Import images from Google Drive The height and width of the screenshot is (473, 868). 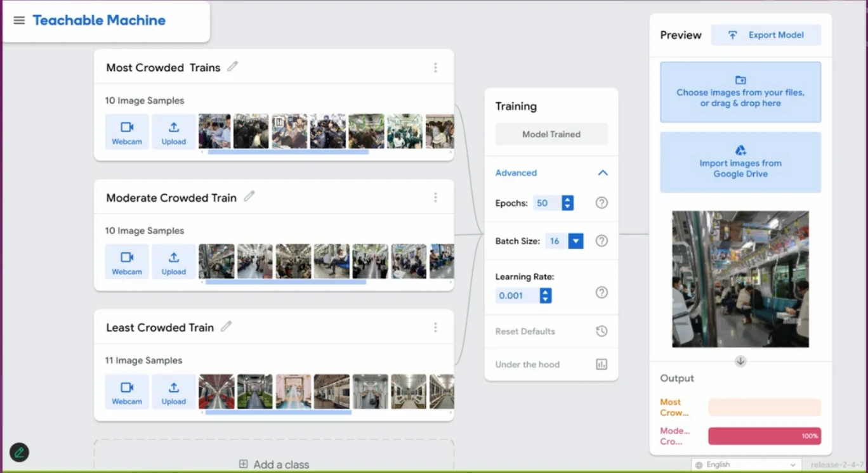click(740, 162)
